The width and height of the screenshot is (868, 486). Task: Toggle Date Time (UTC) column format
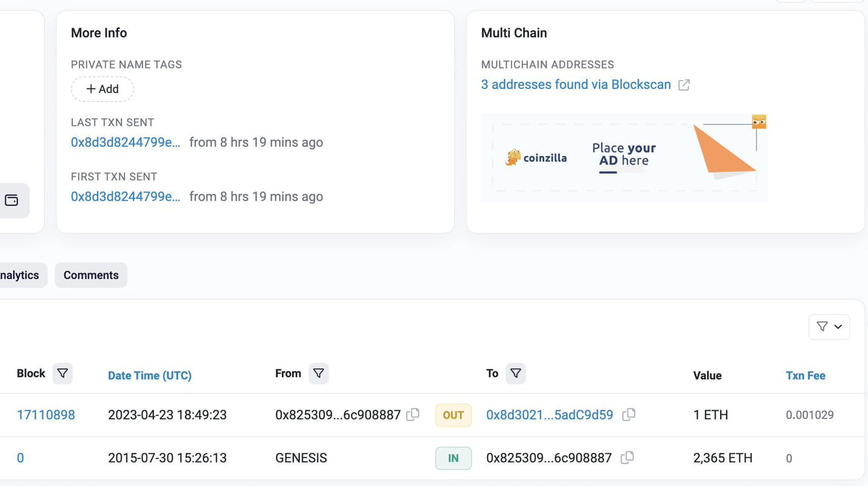click(x=149, y=375)
